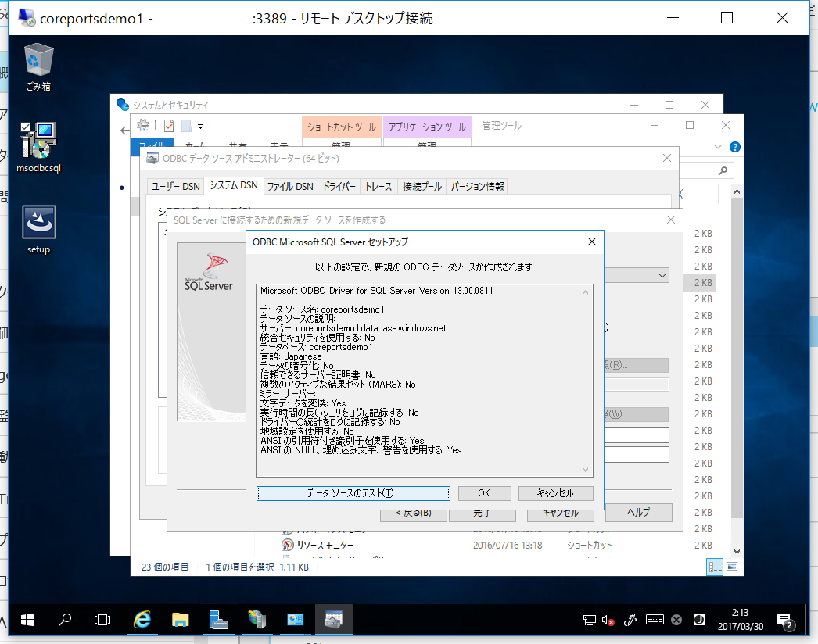Open the notification action center icon
The height and width of the screenshot is (644, 818).
click(x=785, y=621)
